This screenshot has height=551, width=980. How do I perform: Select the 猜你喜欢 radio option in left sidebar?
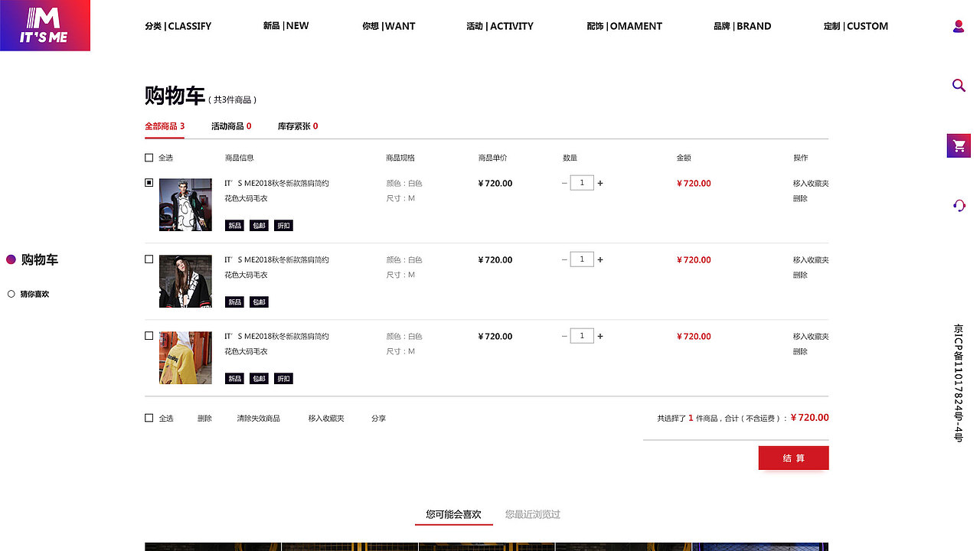point(11,294)
